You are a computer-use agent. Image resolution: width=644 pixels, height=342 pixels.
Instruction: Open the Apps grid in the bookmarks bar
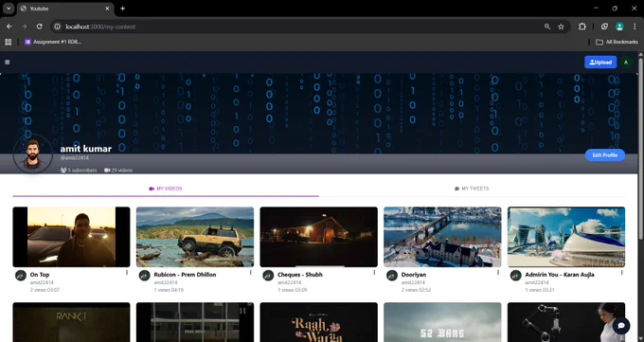point(8,42)
